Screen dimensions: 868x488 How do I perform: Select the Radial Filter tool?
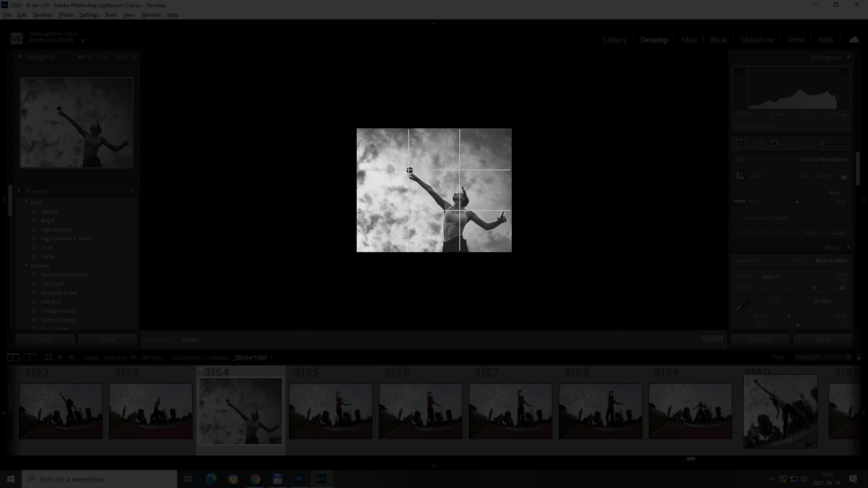(806, 144)
